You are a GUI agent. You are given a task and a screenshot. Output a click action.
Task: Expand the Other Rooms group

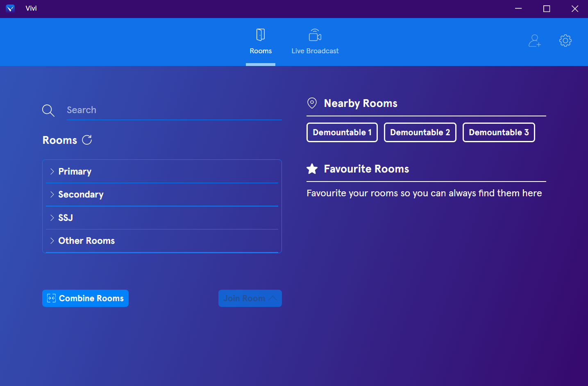[x=86, y=241]
